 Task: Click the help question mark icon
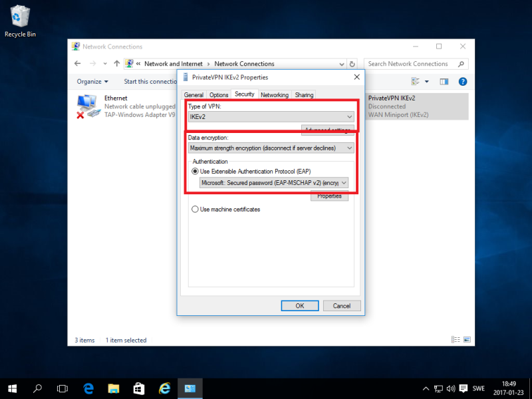click(x=463, y=81)
